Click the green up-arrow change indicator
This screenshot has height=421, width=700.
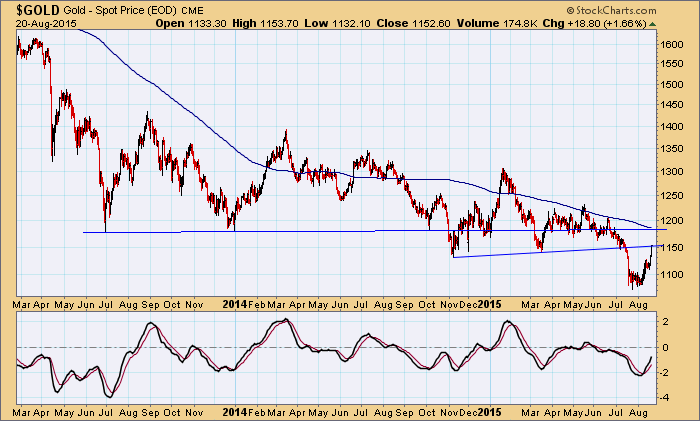coord(683,23)
